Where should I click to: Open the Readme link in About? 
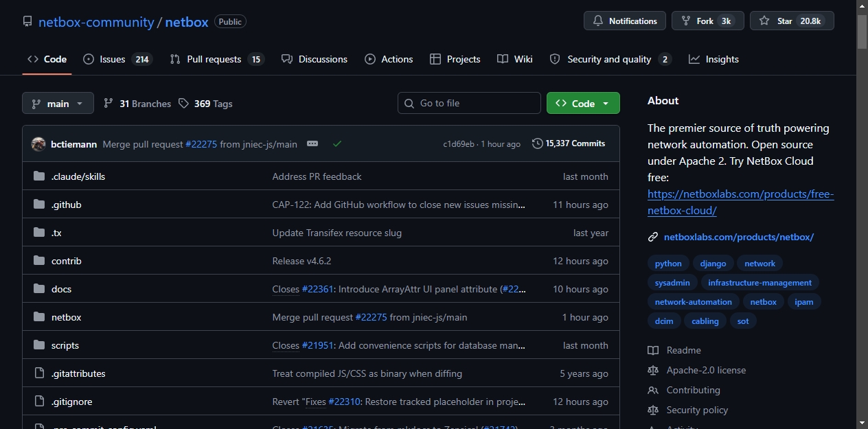click(674, 350)
